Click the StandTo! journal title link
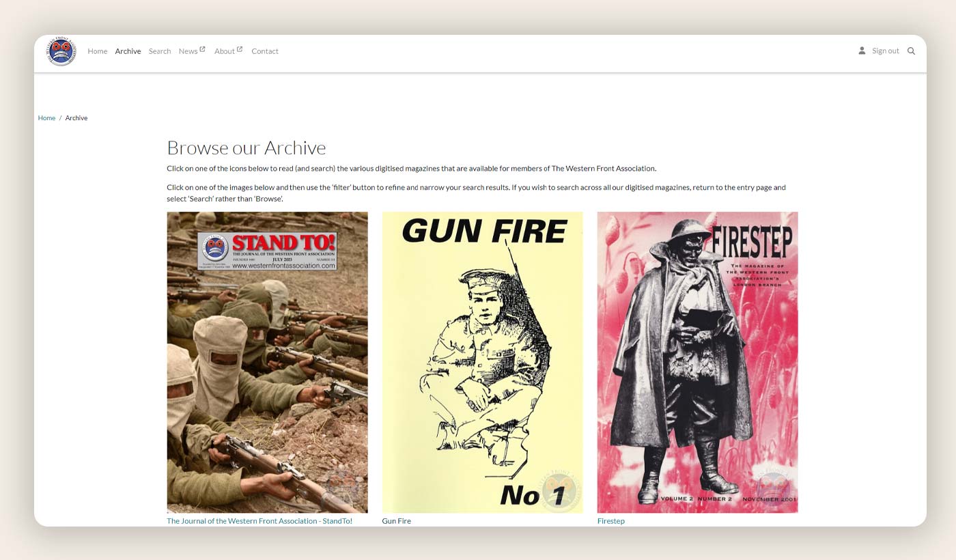Viewport: 956px width, 560px height. (259, 521)
